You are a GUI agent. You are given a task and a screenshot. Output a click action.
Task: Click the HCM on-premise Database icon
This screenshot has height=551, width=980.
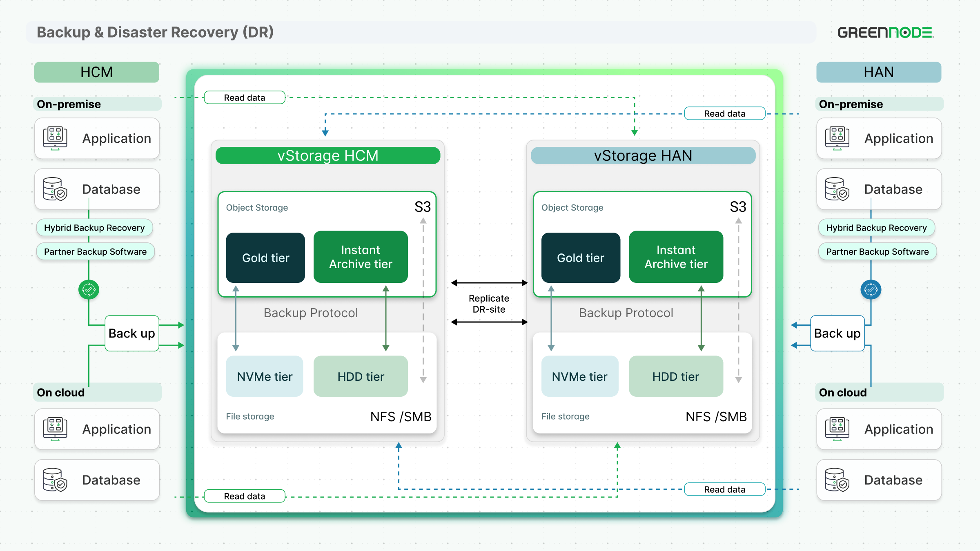pyautogui.click(x=55, y=189)
